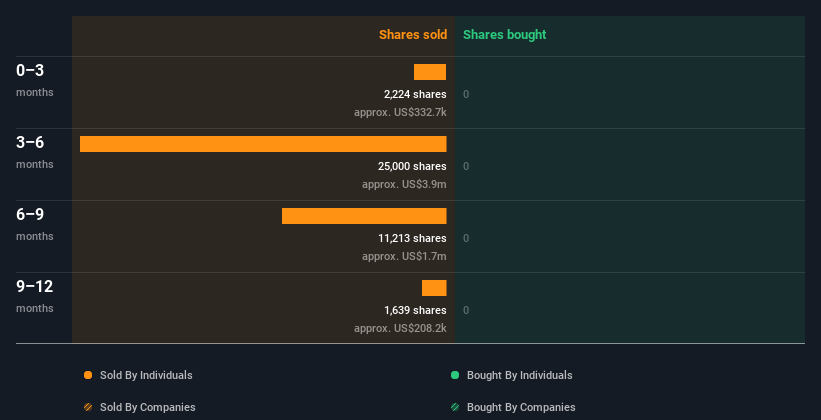Click the 1,639 shares value

point(415,310)
